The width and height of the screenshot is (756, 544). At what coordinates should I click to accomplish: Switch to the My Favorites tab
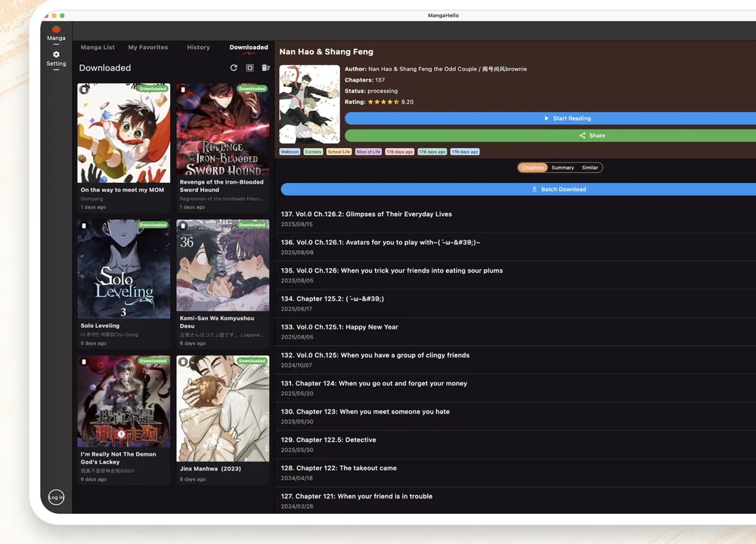pyautogui.click(x=148, y=47)
